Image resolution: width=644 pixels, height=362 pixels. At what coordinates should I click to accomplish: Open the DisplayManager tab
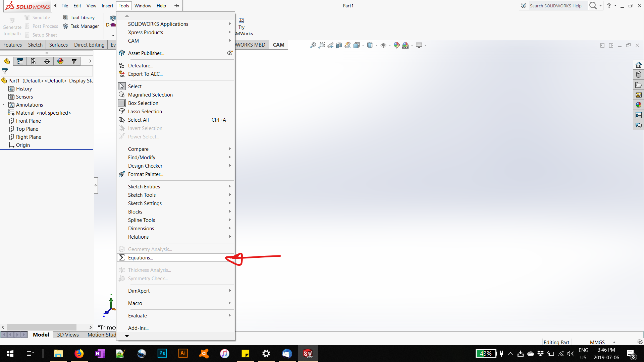(60, 61)
